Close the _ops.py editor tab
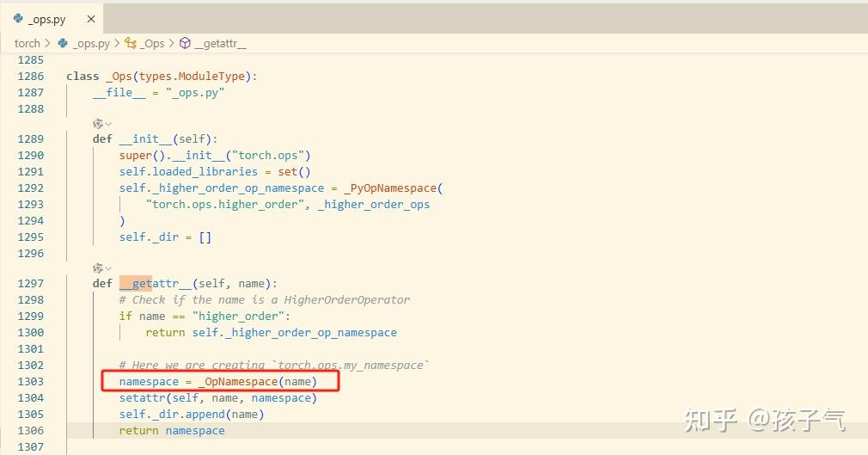 click(x=91, y=20)
